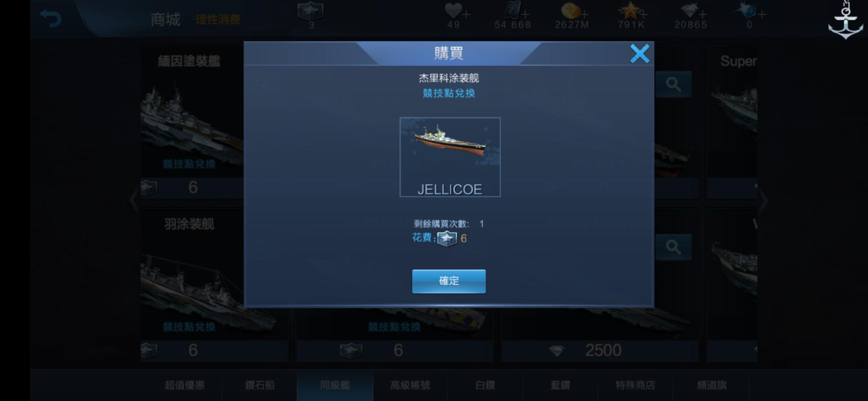
Task: Open the 特殊商店 tab
Action: click(635, 385)
